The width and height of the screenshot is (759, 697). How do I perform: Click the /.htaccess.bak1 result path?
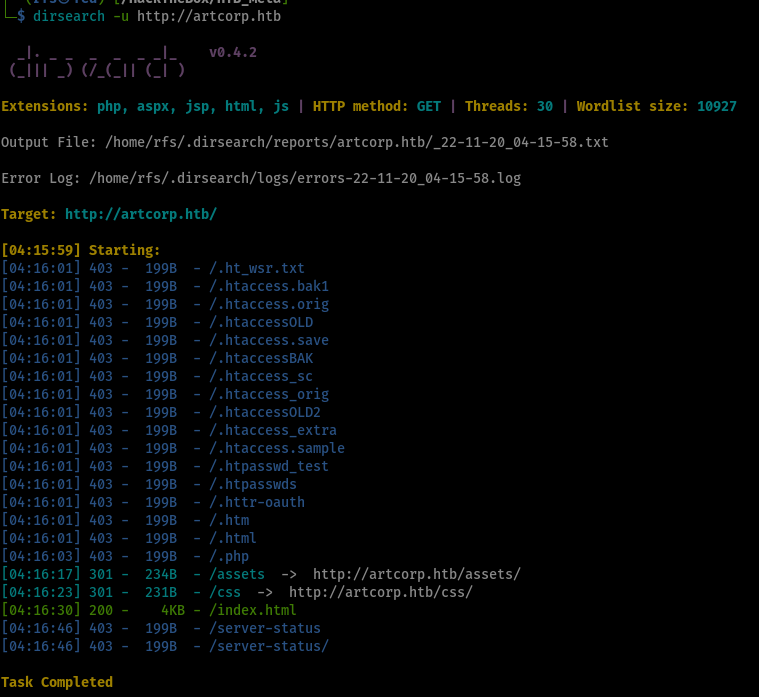pos(269,286)
